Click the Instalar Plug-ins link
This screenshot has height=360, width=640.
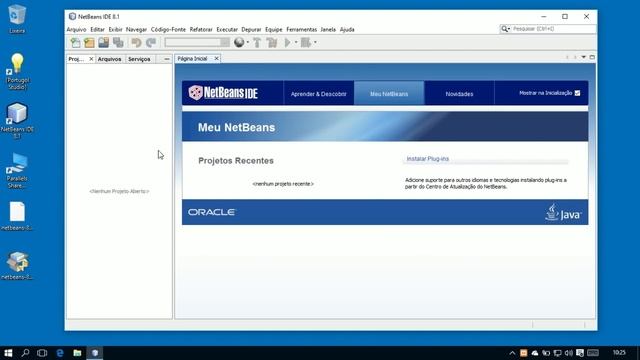(x=427, y=159)
